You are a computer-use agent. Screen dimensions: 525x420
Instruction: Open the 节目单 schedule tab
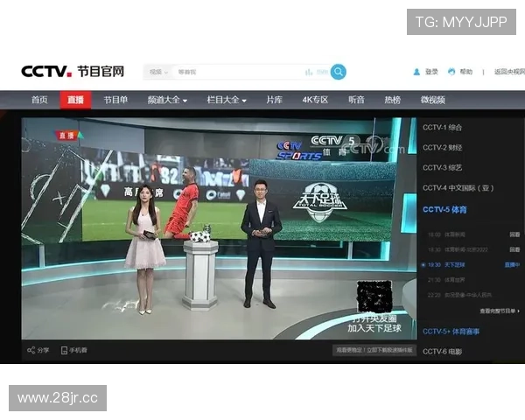click(x=115, y=100)
